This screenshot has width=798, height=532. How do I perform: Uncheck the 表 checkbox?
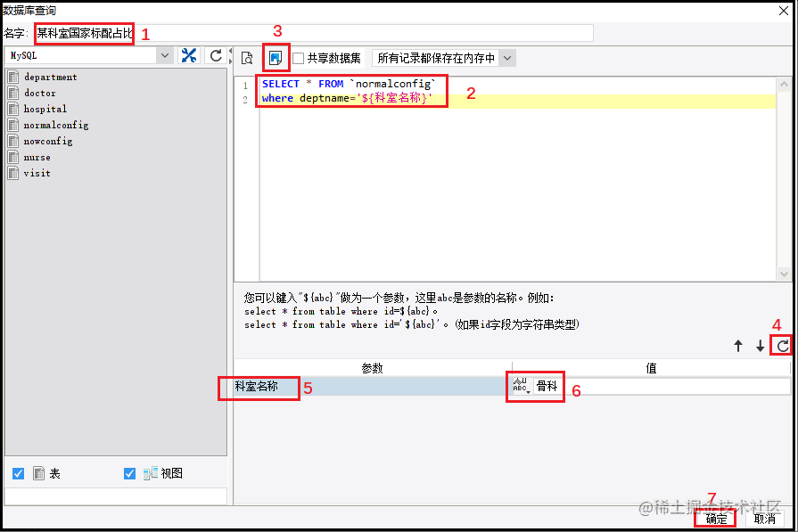coord(19,473)
